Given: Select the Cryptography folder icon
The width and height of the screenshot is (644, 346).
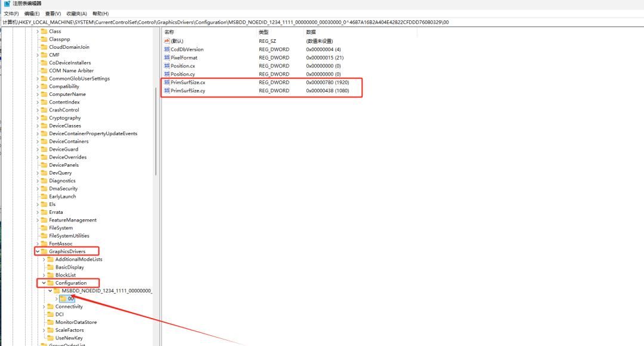Looking at the screenshot, I should tap(44, 118).
